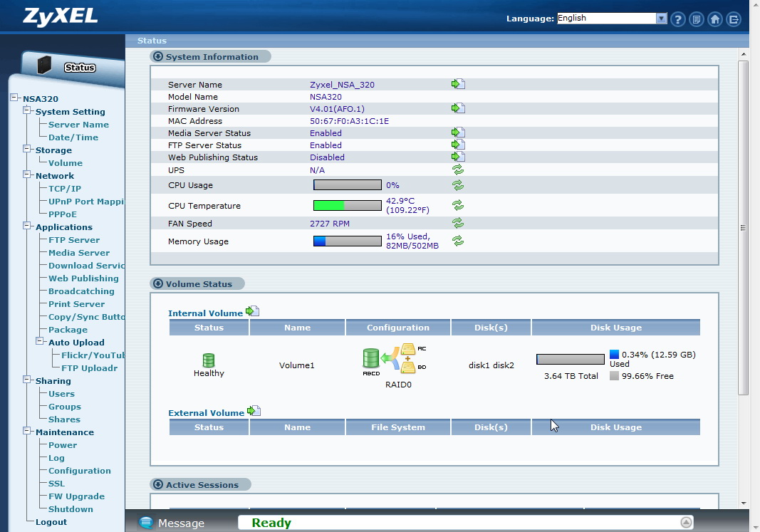Open Web Publishing page
760x532 pixels.
(x=83, y=278)
